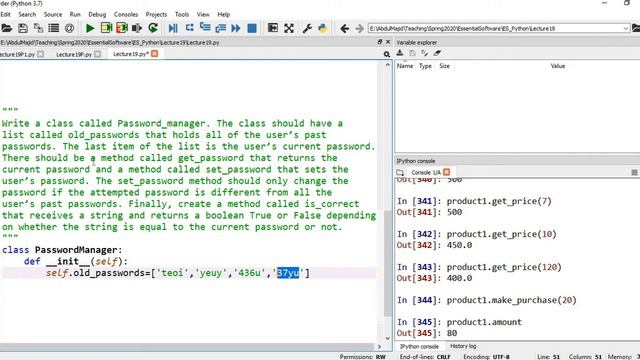The image size is (640, 360).
Task: Select the IPython console bottom tab
Action: 419,346
